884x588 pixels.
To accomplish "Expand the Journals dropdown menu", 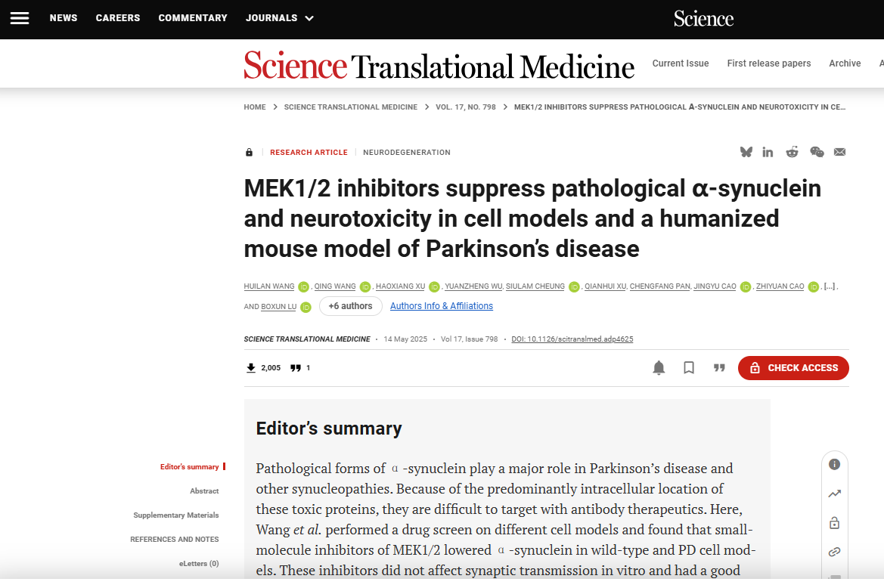I will (x=279, y=18).
